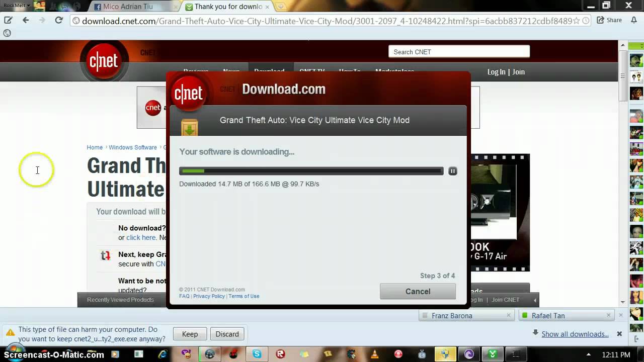This screenshot has width=644, height=362.
Task: Click the video ad thumbnail on the page
Action: [x=500, y=213]
